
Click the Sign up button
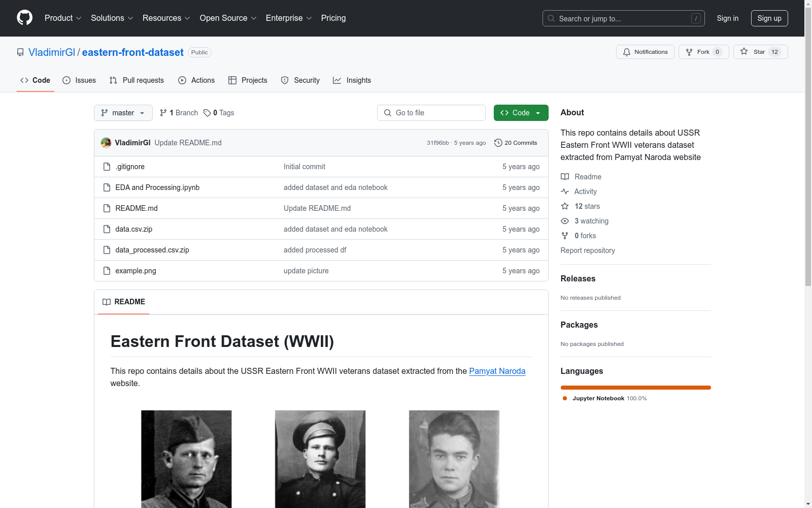click(x=769, y=18)
